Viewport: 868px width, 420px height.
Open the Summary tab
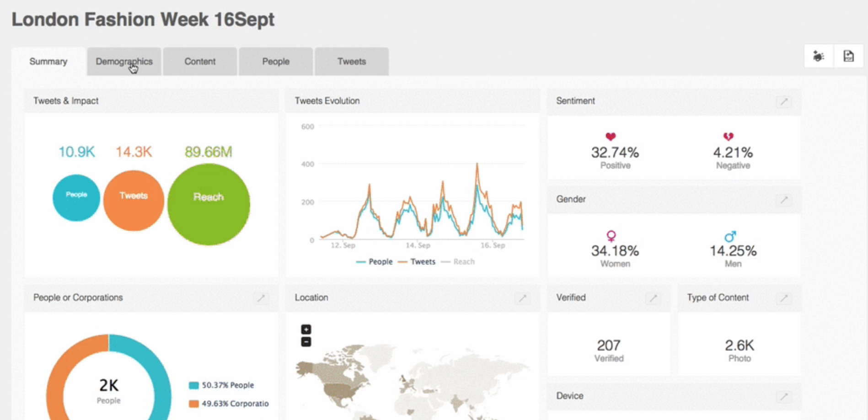[x=48, y=61]
